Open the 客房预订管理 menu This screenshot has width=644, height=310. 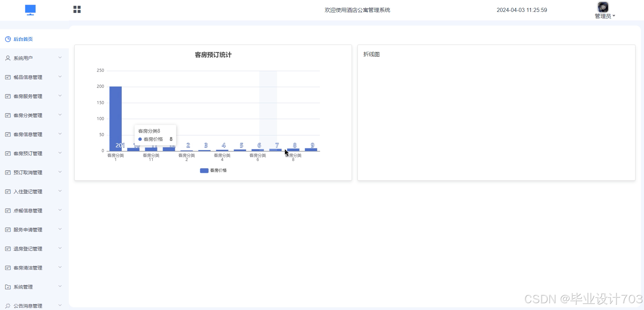[34, 153]
